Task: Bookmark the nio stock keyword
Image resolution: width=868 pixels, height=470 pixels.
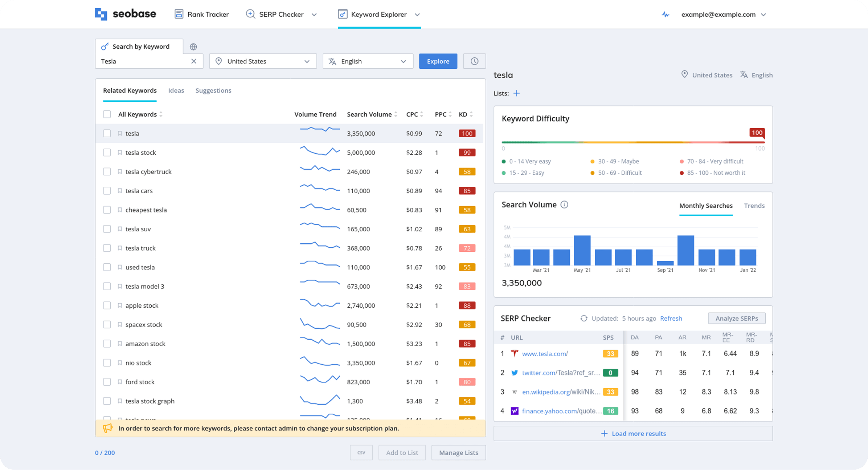Action: 120,363
